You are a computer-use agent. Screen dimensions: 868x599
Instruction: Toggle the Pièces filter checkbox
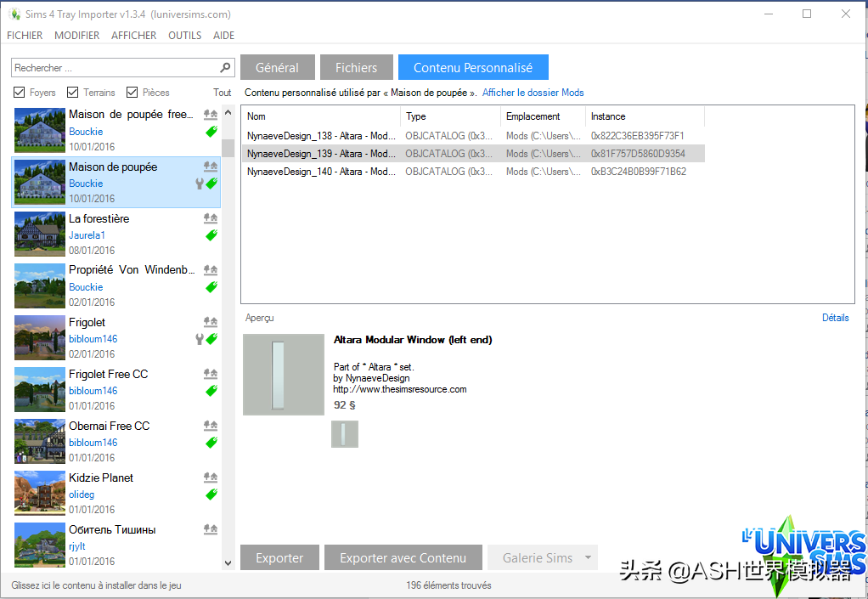[x=132, y=92]
